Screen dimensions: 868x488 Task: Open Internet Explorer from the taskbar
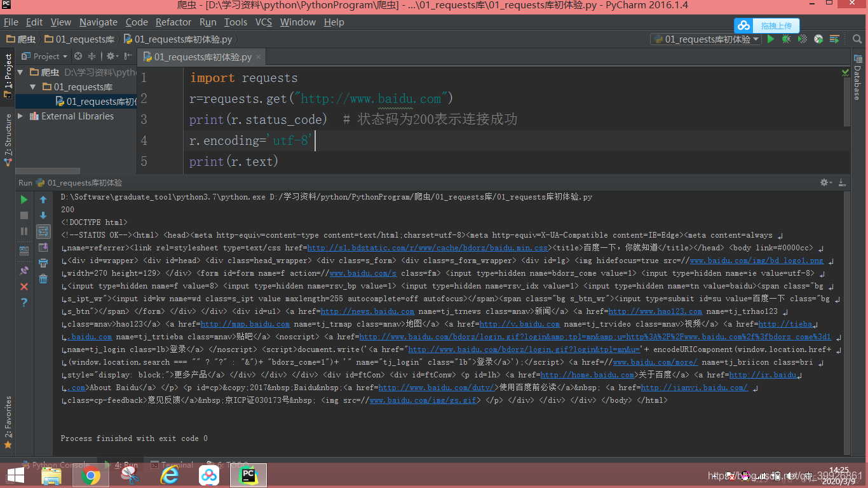(x=169, y=475)
